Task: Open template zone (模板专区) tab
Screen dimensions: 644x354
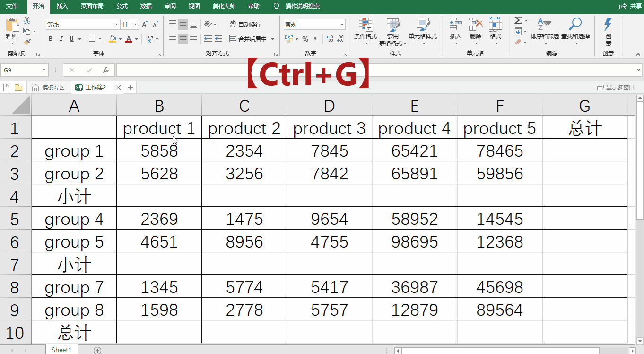Action: 49,88
